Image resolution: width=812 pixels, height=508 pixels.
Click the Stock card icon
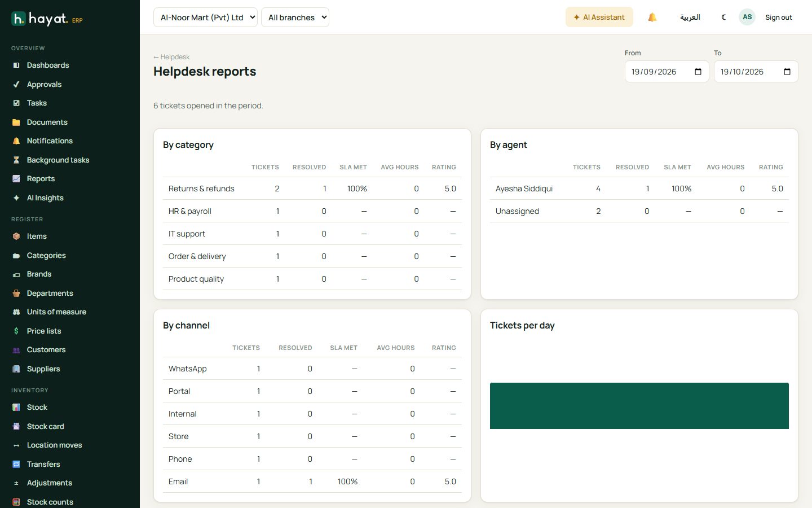click(x=16, y=427)
